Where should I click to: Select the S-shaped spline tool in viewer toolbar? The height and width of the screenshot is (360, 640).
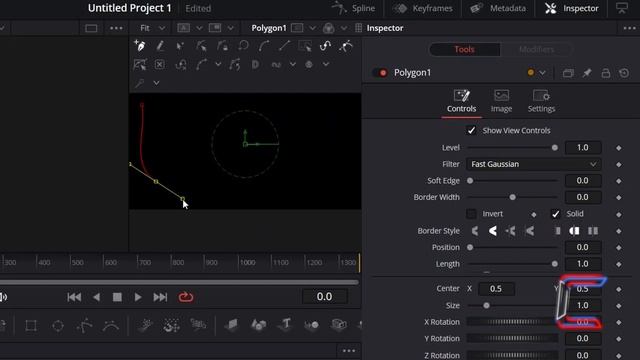pos(325,46)
